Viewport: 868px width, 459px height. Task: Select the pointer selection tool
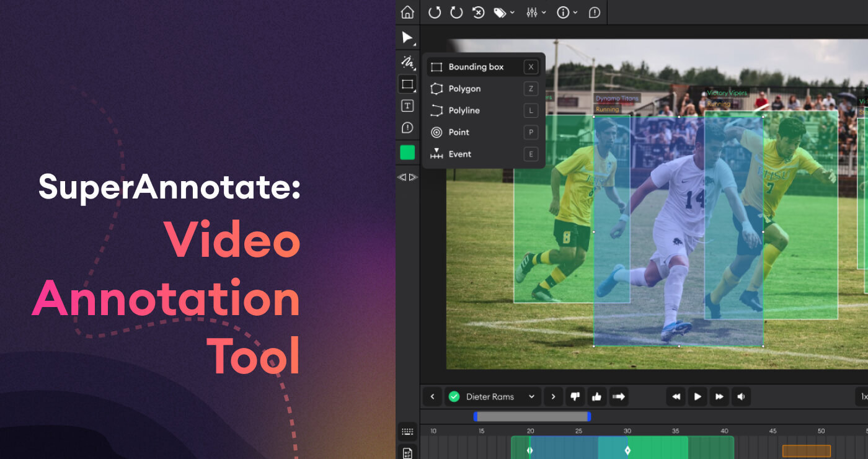pos(407,38)
